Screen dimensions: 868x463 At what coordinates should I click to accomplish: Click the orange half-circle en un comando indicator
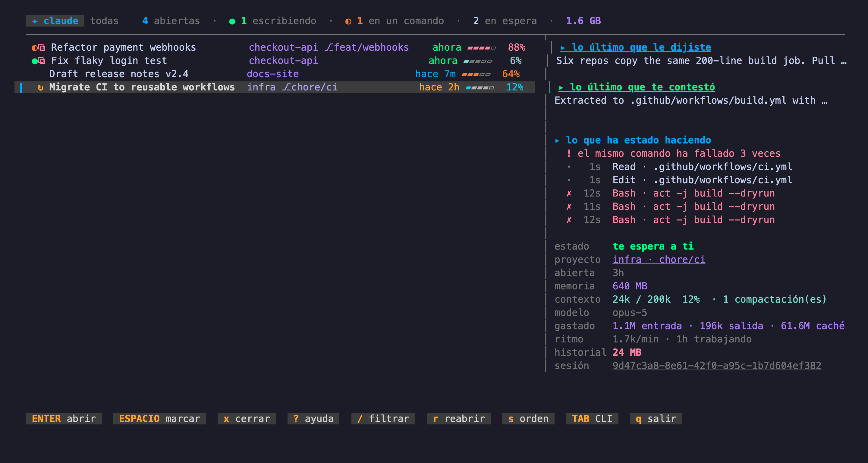click(x=348, y=21)
